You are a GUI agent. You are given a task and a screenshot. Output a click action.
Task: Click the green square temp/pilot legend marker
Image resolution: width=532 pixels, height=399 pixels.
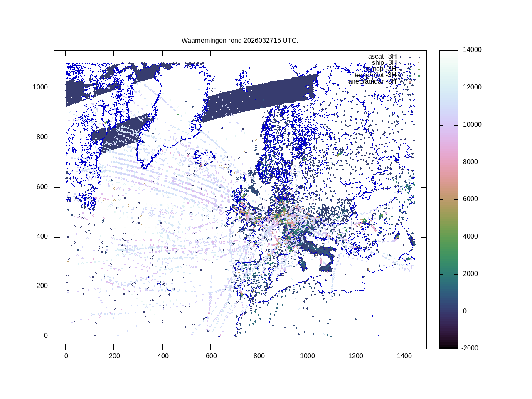coord(419,76)
